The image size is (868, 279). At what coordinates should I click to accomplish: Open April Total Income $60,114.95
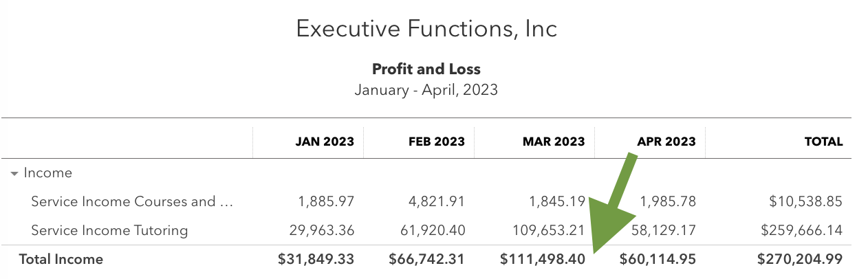click(x=658, y=259)
